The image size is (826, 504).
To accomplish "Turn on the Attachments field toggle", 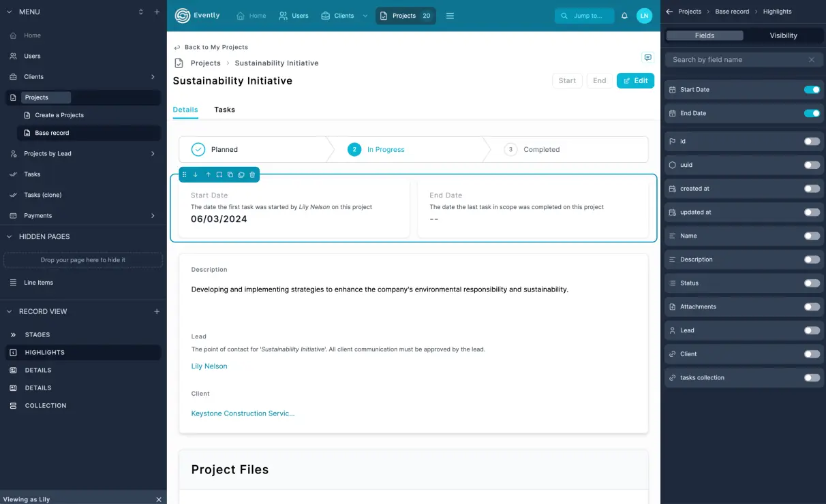I will (811, 307).
